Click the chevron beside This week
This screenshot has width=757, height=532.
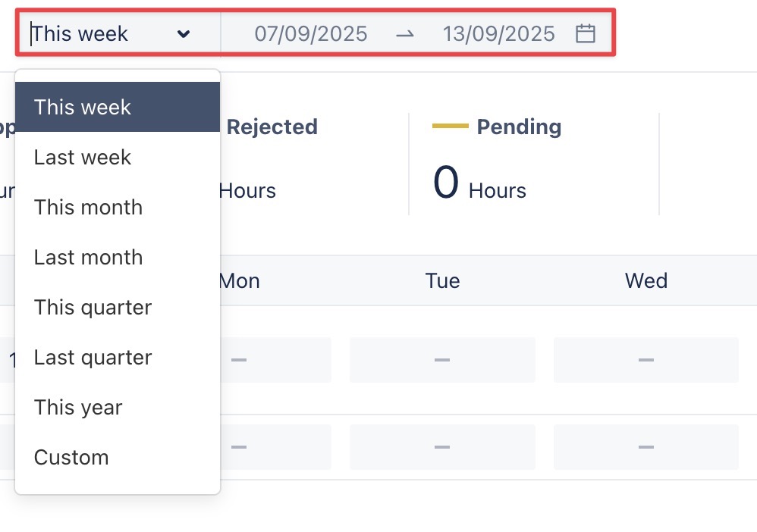[183, 34]
